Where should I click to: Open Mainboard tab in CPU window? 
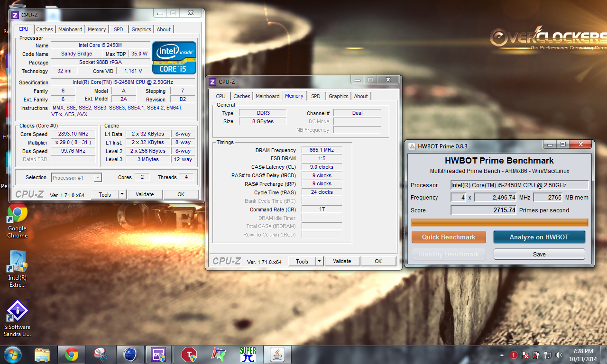coord(70,29)
